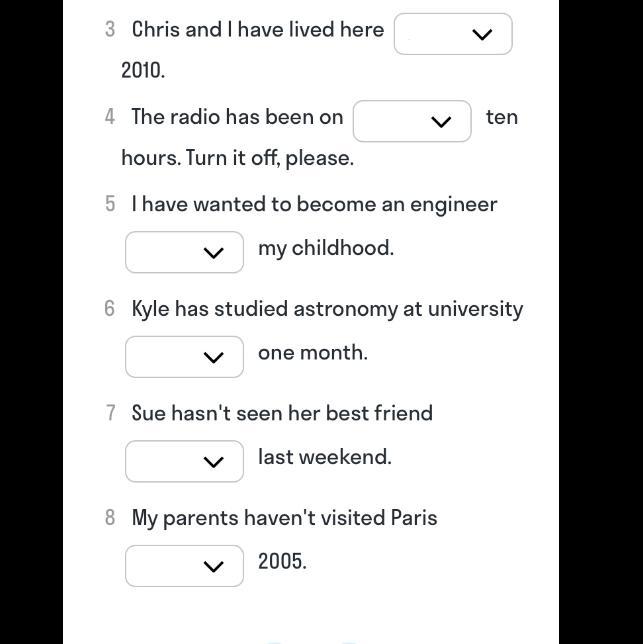Screen dimensions: 643x644
Task: Open the dropdown after 'have lived here'
Action: point(453,34)
